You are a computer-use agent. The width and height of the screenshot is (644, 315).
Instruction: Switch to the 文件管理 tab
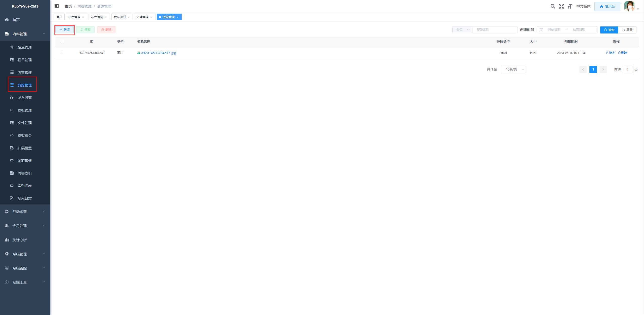click(142, 17)
